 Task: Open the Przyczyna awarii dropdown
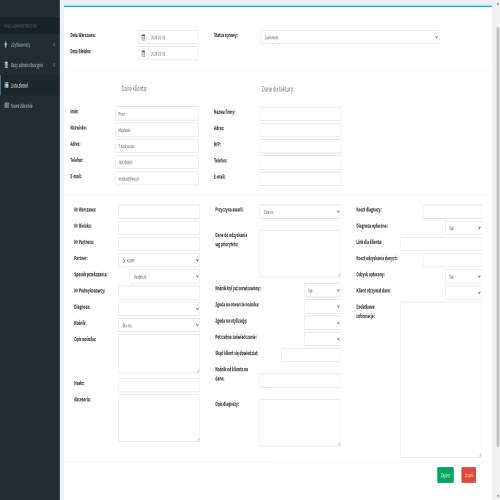click(x=301, y=212)
